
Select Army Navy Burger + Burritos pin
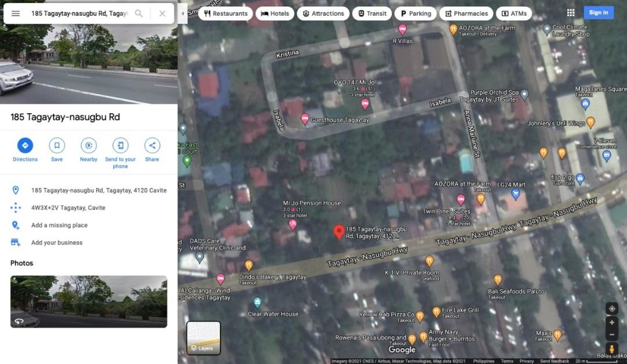coord(423,337)
